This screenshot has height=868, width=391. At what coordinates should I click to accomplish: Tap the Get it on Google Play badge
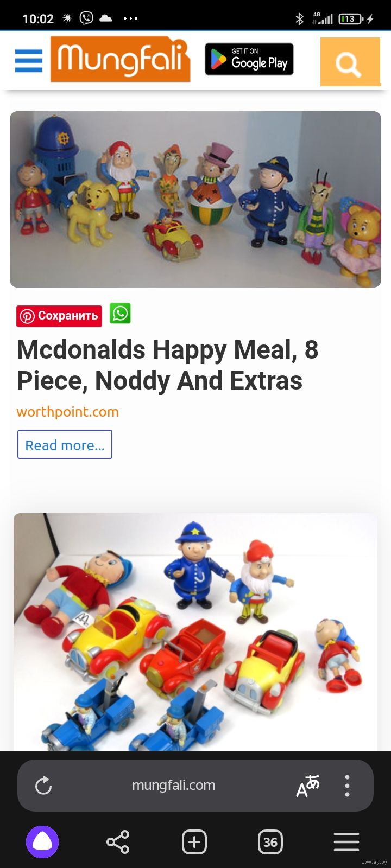[x=249, y=59]
